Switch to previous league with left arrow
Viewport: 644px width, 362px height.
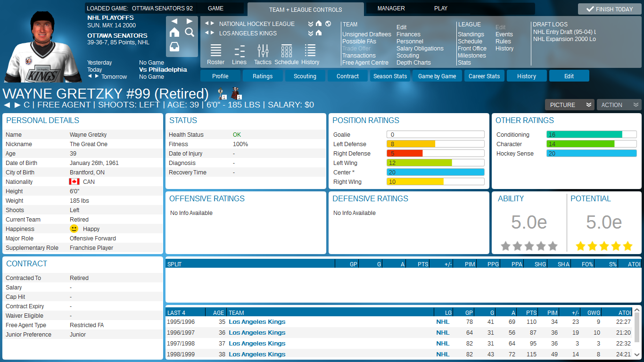[x=206, y=24]
